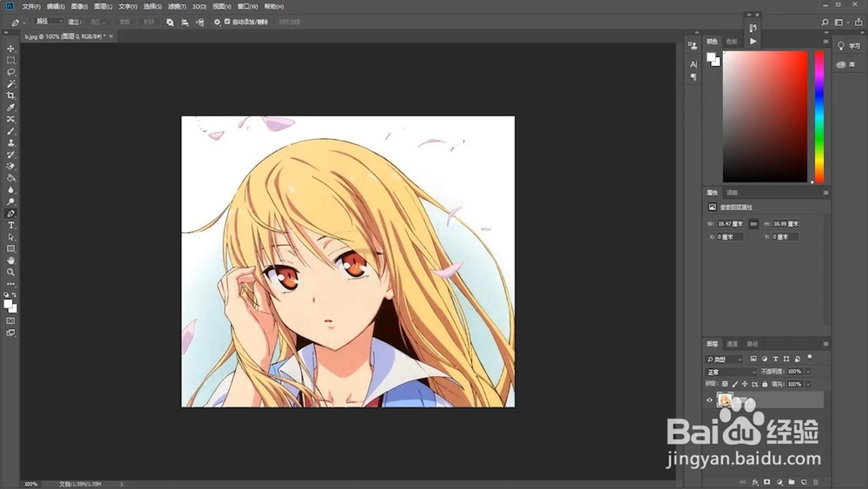
Task: Open the Color panel flyout menu
Action: pos(825,42)
